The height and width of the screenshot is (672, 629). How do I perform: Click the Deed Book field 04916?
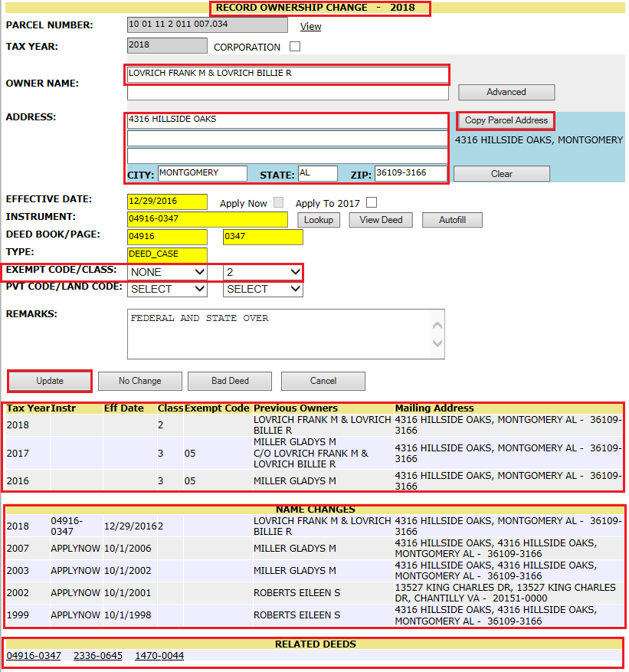pos(167,237)
